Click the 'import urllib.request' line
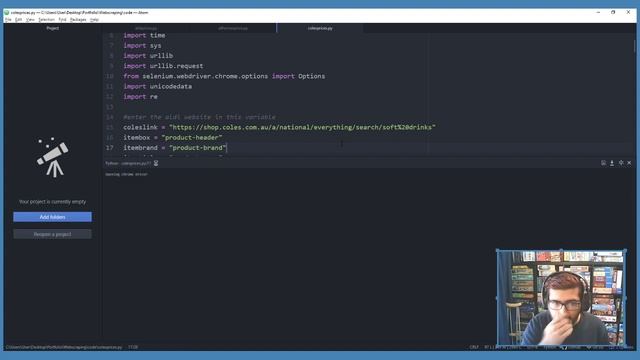Viewport: 640px width, 360px height. 163,66
